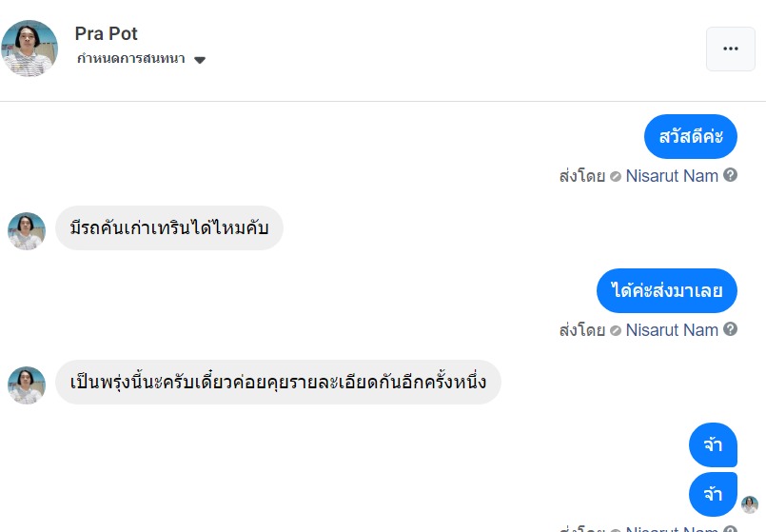Open Nisarut Nam link below ได้ค่ะส่งมาเลย
This screenshot has width=766, height=532.
coord(672,330)
